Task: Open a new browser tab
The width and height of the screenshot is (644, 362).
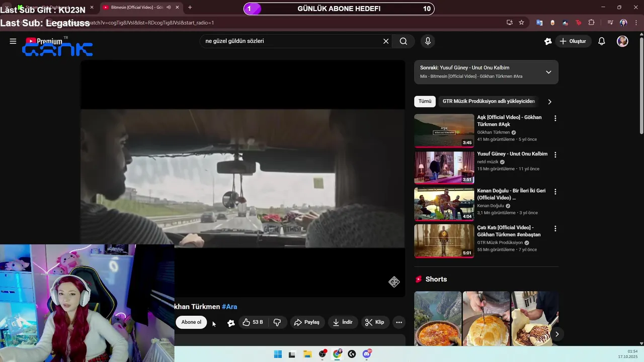Action: 190,8
